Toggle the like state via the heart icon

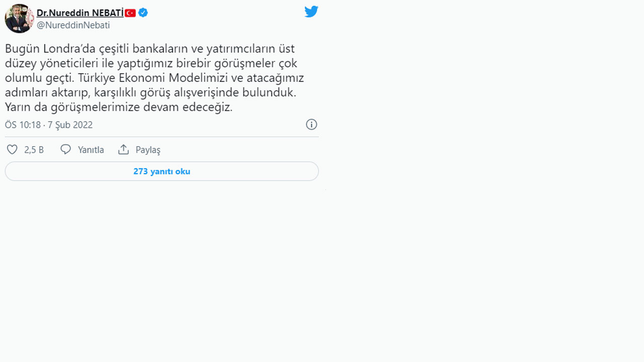tap(12, 149)
